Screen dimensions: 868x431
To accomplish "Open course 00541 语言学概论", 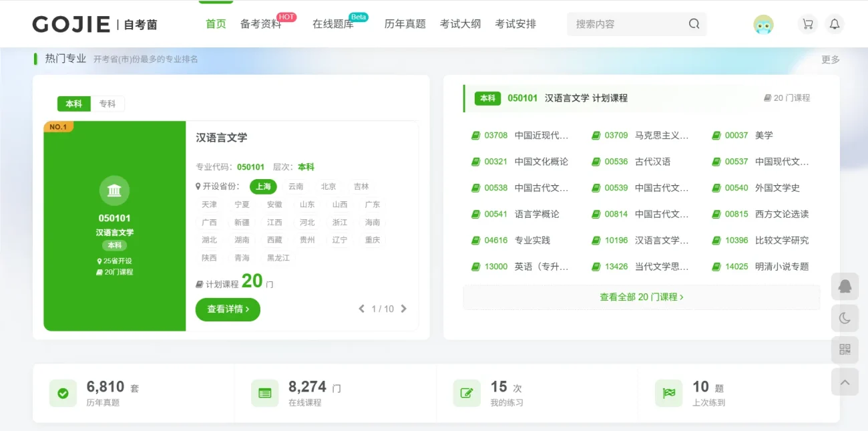I will (515, 214).
